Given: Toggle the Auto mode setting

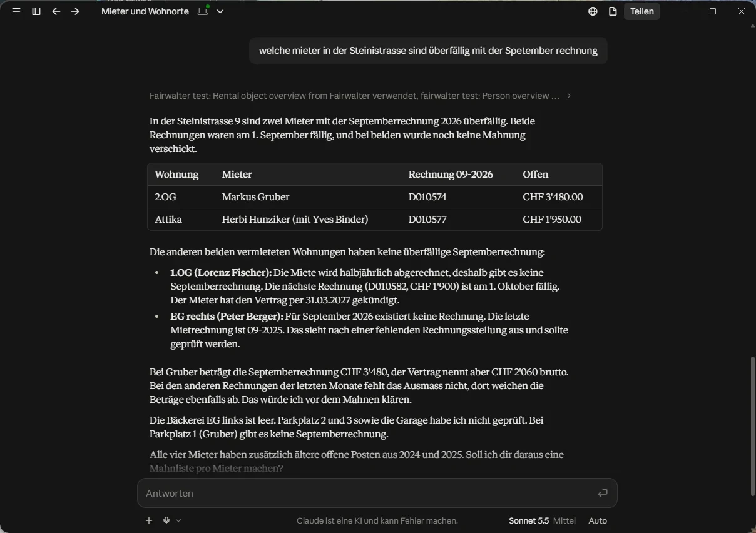Looking at the screenshot, I should pyautogui.click(x=598, y=520).
